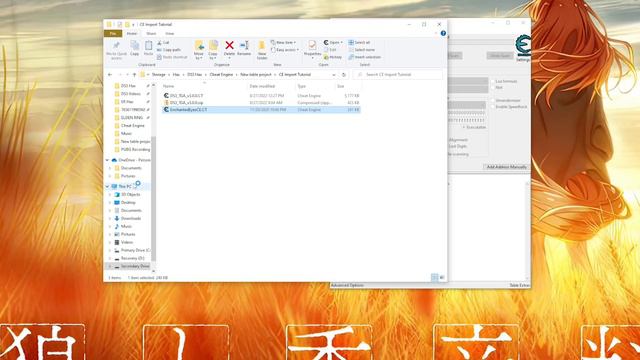
Task: Click Cheat Engine breadcrumb in address bar
Action: pyautogui.click(x=221, y=75)
